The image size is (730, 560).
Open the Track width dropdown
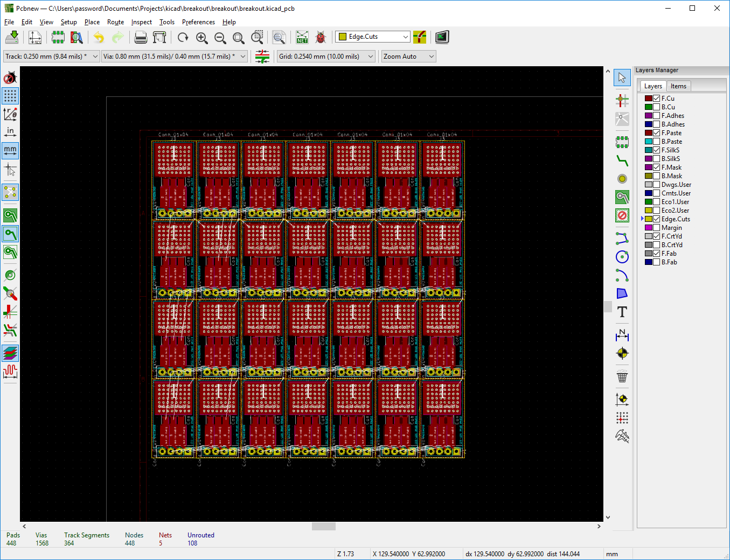coord(52,57)
